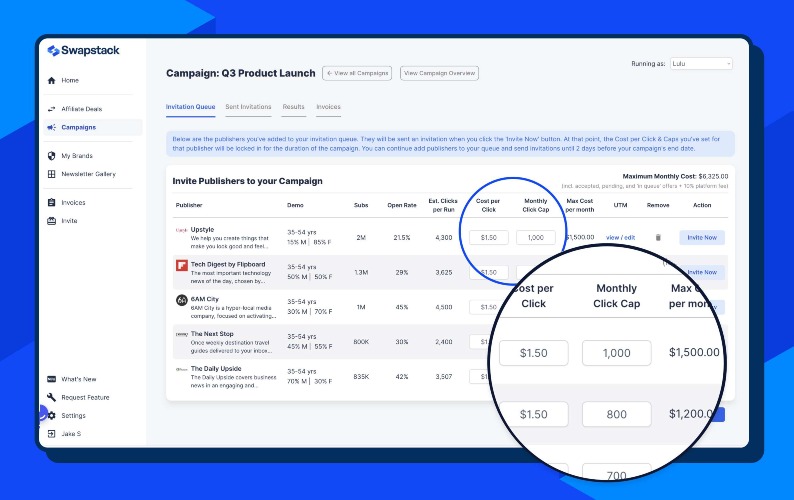The width and height of the screenshot is (794, 500).
Task: Open the Running as Lulu dropdown
Action: coord(701,64)
